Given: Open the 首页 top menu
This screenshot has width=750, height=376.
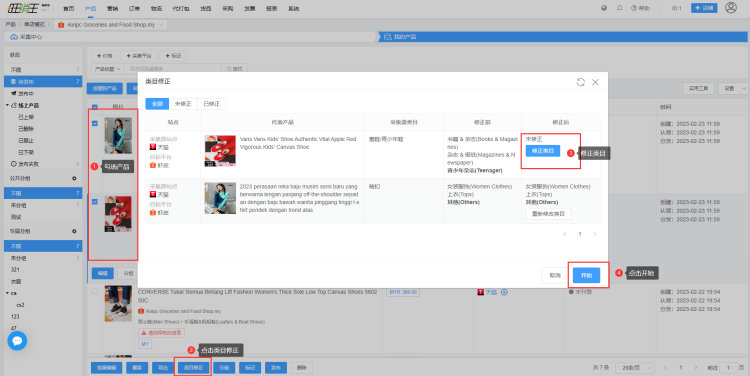Looking at the screenshot, I should [68, 8].
